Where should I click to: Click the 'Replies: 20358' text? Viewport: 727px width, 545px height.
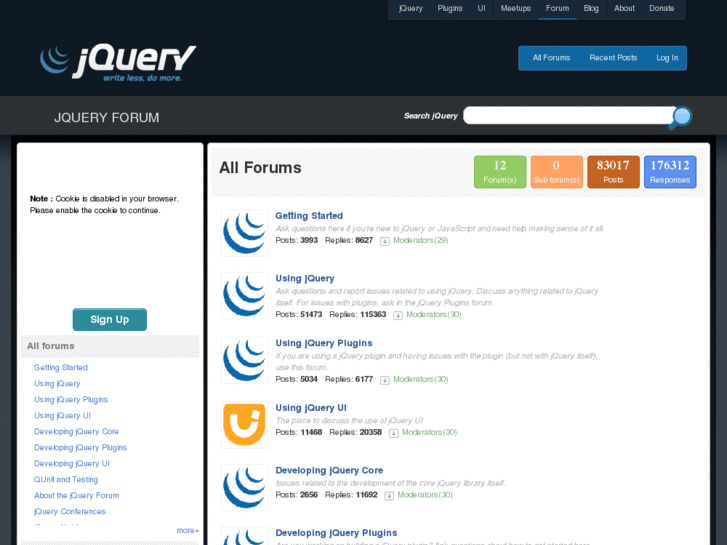[x=355, y=432]
